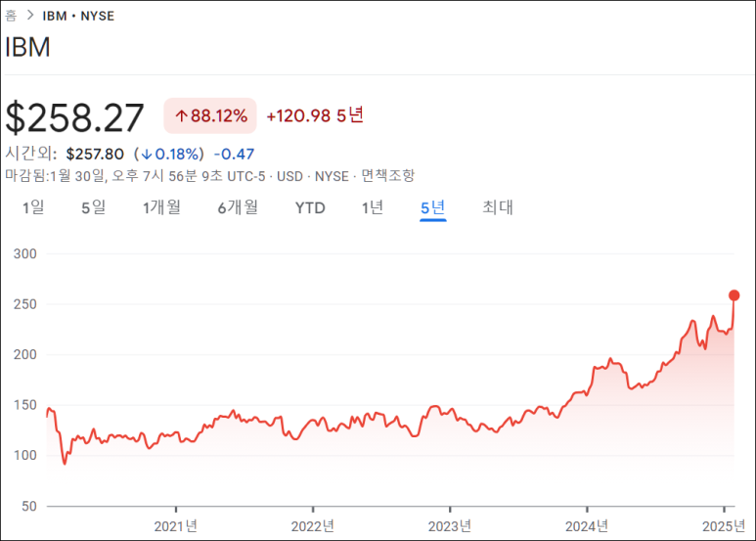Image resolution: width=756 pixels, height=541 pixels.
Task: Click the -0.47 after-hours change
Action: (234, 155)
